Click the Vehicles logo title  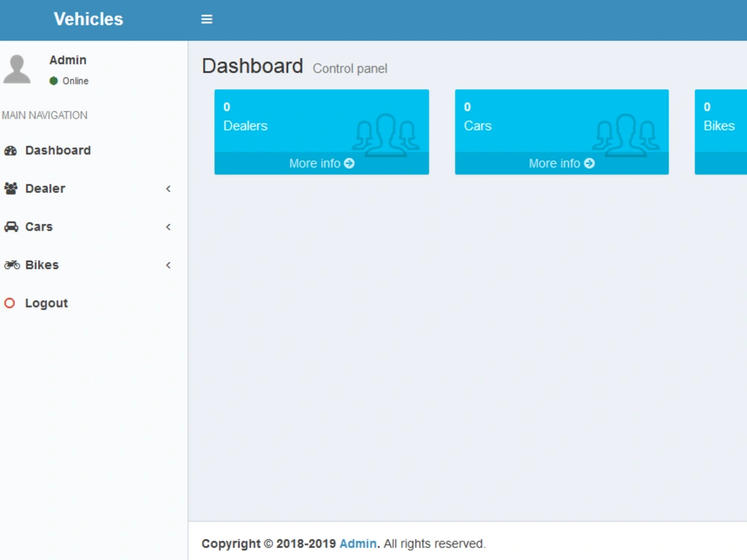(89, 19)
